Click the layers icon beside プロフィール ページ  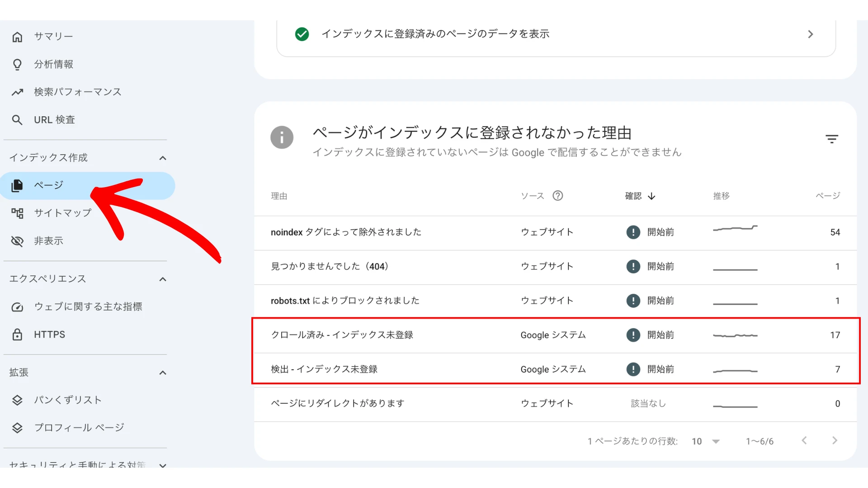coord(17,428)
